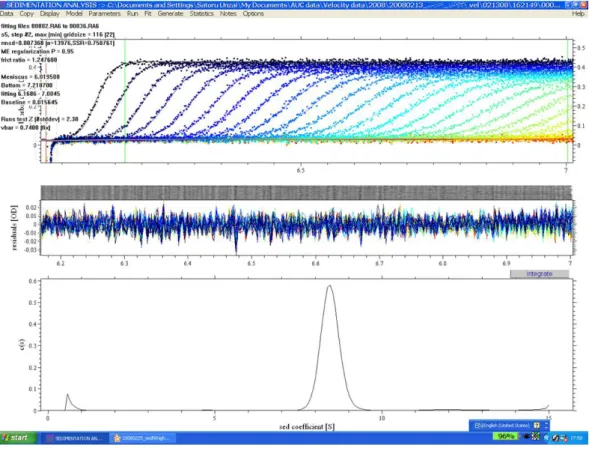
Task: Open the Copy menu
Action: click(26, 14)
